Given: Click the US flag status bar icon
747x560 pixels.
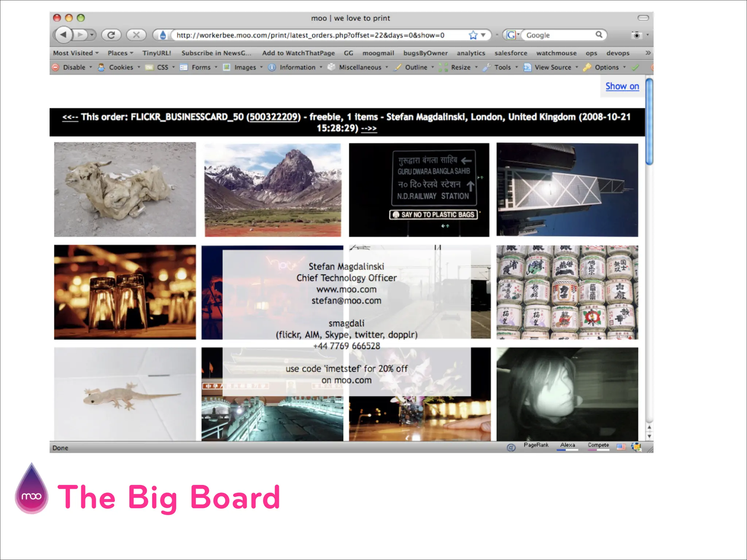Looking at the screenshot, I should 621,447.
